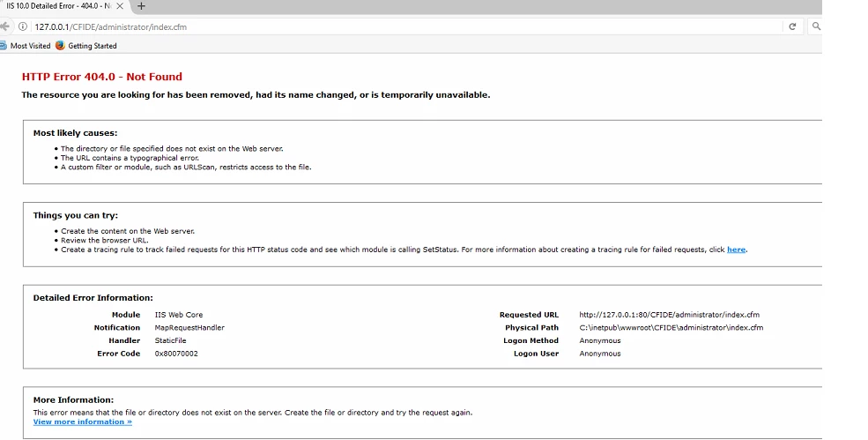The image size is (868, 440).
Task: Follow the 'here' tracing rule link
Action: tap(736, 250)
